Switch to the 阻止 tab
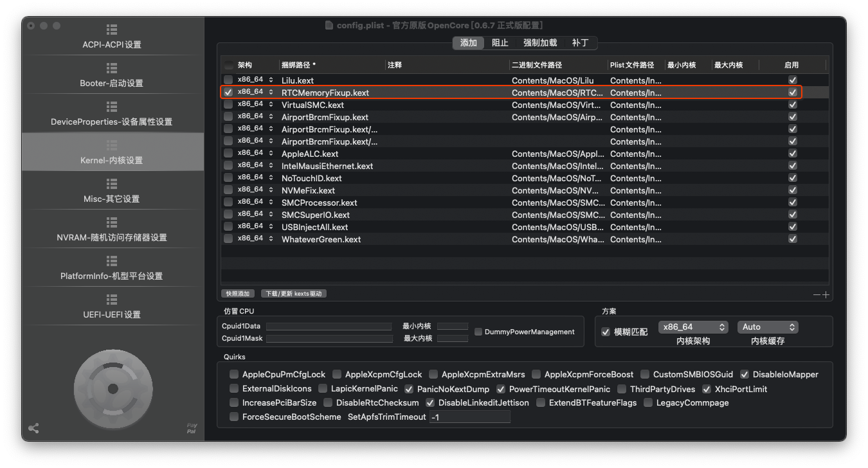Image resolution: width=868 pixels, height=468 pixels. click(500, 42)
